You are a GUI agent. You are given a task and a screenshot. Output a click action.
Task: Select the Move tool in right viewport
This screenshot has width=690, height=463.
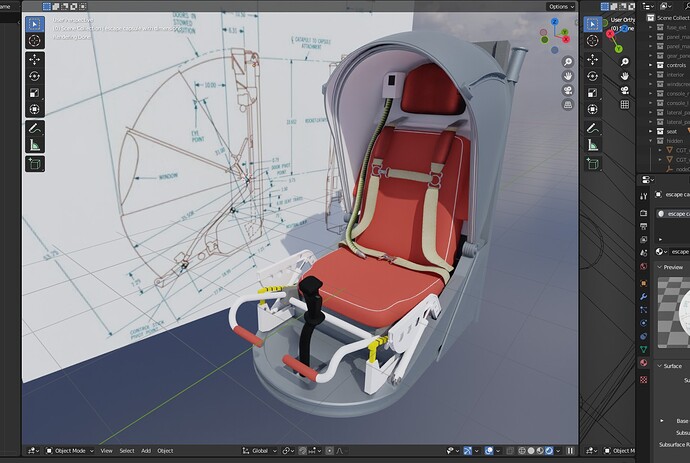pyautogui.click(x=593, y=59)
